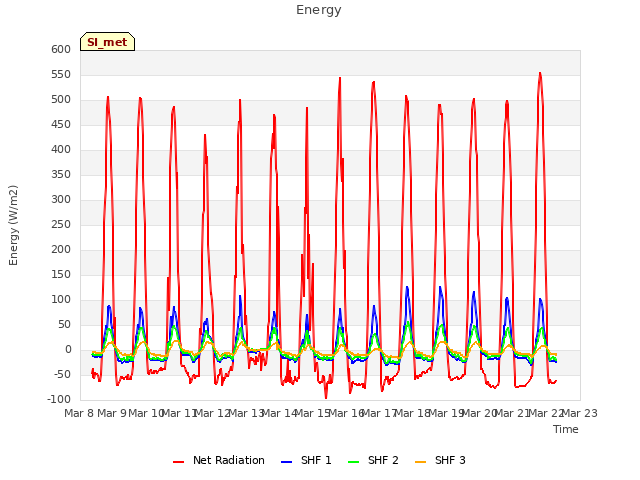
Task: Click the 600 y-axis tick label
Action: 61,49
